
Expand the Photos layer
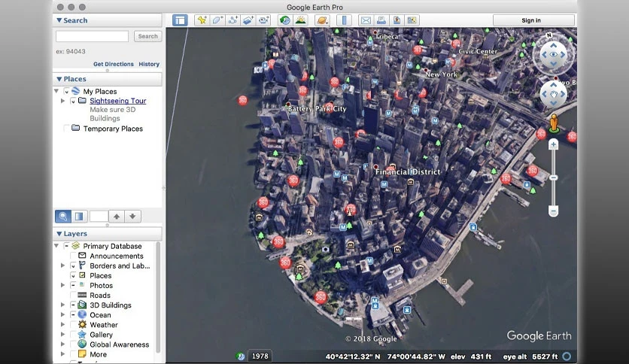(x=62, y=285)
